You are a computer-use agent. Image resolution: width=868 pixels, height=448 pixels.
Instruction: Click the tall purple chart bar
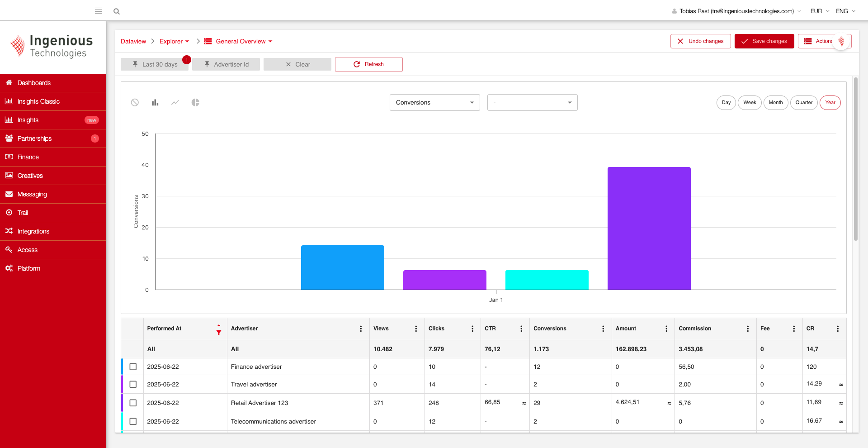coord(649,229)
